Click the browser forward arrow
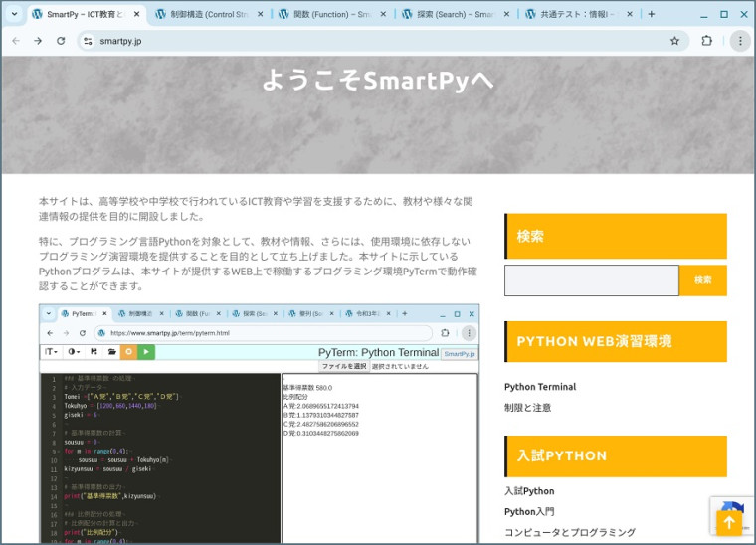756x545 pixels. (x=38, y=41)
